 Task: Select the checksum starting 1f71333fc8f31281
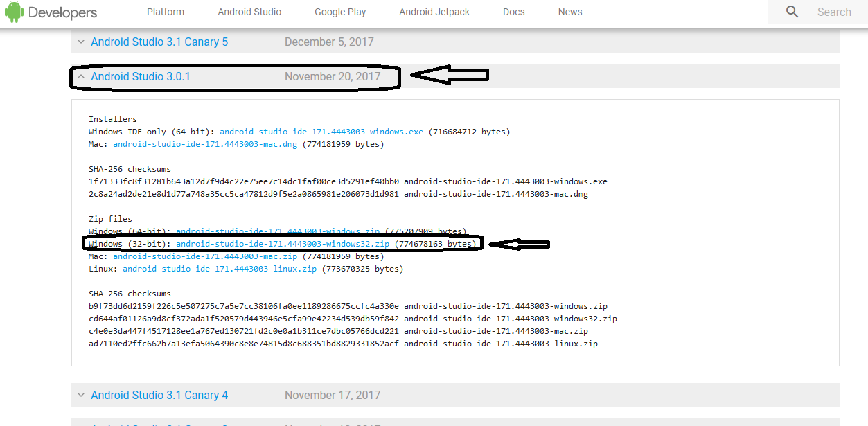[244, 181]
